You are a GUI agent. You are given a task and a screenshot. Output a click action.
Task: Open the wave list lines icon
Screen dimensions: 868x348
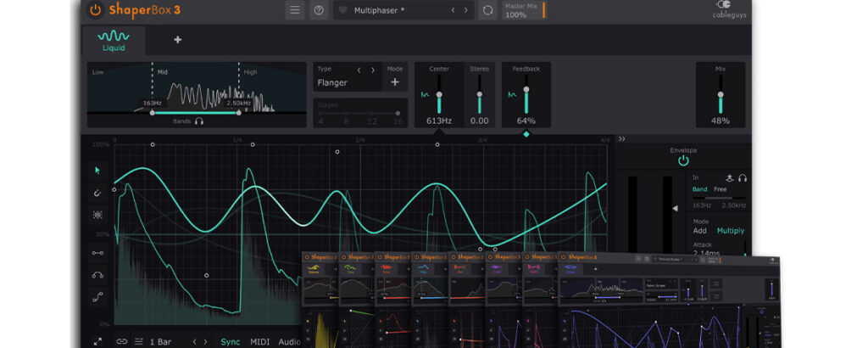(x=139, y=342)
